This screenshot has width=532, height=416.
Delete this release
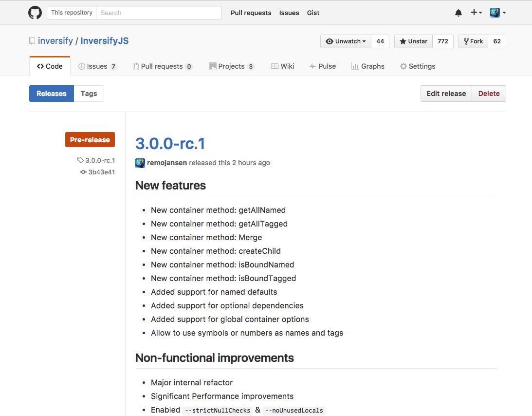[489, 94]
